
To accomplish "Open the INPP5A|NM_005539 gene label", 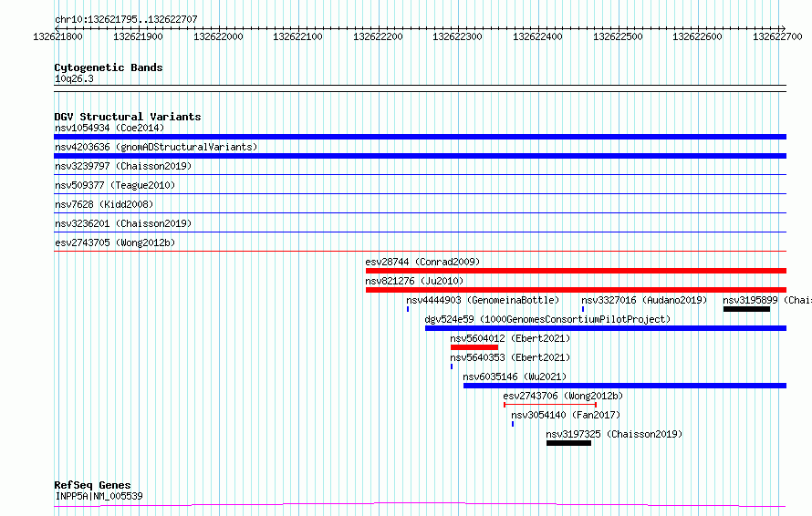I will click(99, 496).
